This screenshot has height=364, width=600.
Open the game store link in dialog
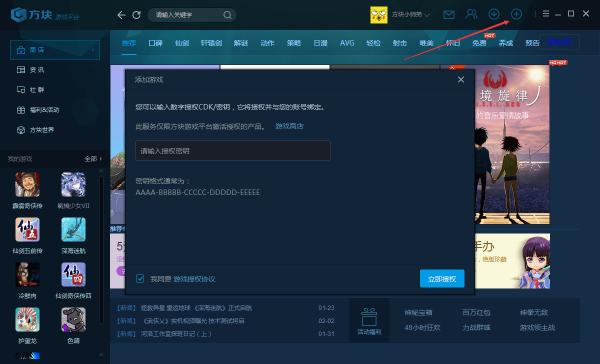point(289,126)
